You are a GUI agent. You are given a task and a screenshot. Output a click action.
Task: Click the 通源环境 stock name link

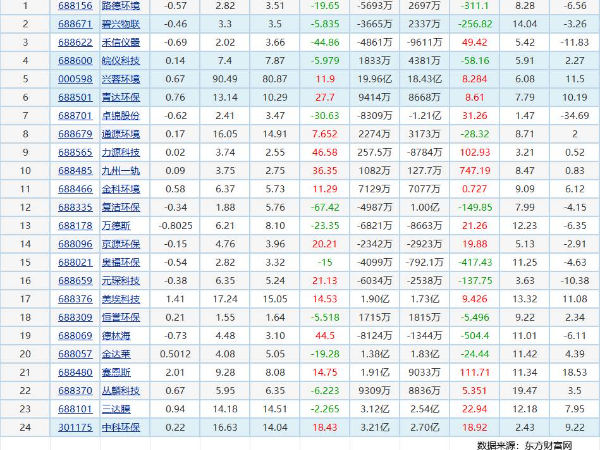pyautogui.click(x=121, y=134)
